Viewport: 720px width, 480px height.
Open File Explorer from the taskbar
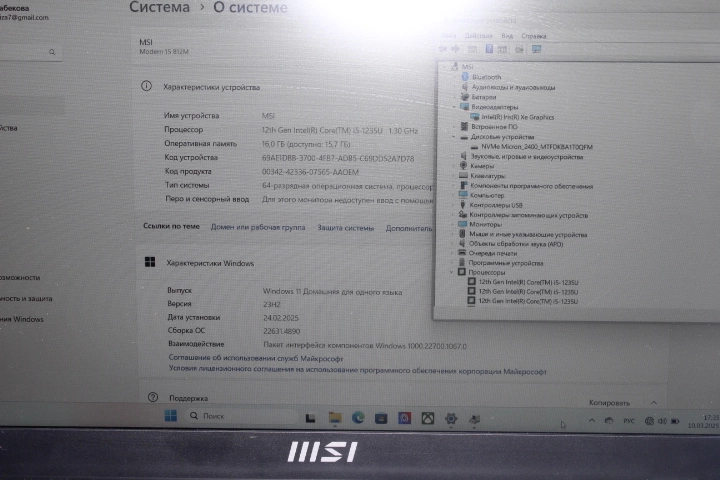click(x=335, y=418)
